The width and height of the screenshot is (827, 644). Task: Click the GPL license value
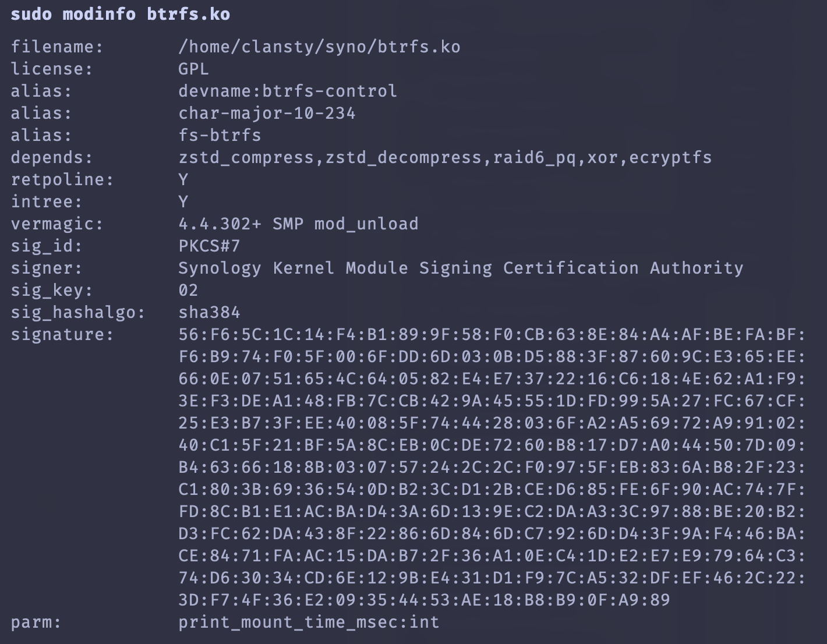(x=193, y=69)
